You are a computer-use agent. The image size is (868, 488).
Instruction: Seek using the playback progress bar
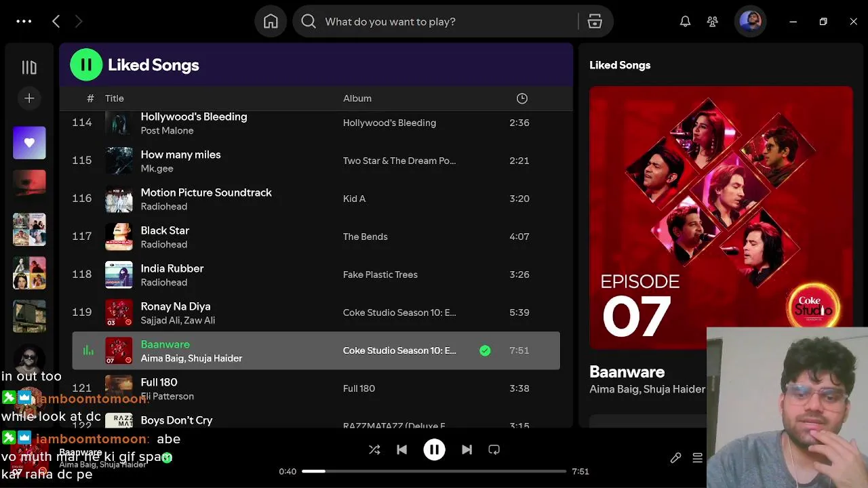click(434, 471)
